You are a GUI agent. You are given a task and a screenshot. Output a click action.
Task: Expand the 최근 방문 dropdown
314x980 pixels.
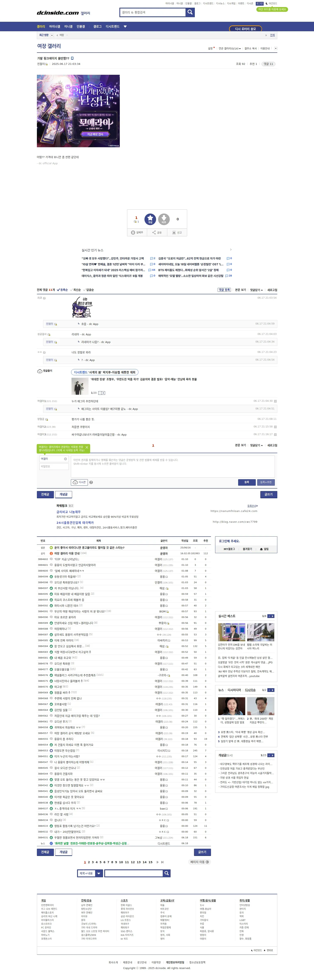coord(52,35)
